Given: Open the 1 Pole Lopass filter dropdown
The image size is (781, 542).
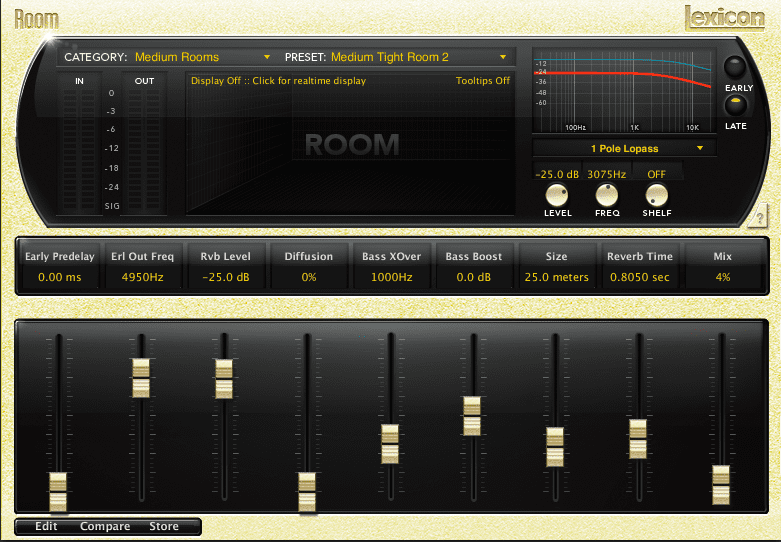Looking at the screenshot, I should (x=625, y=148).
